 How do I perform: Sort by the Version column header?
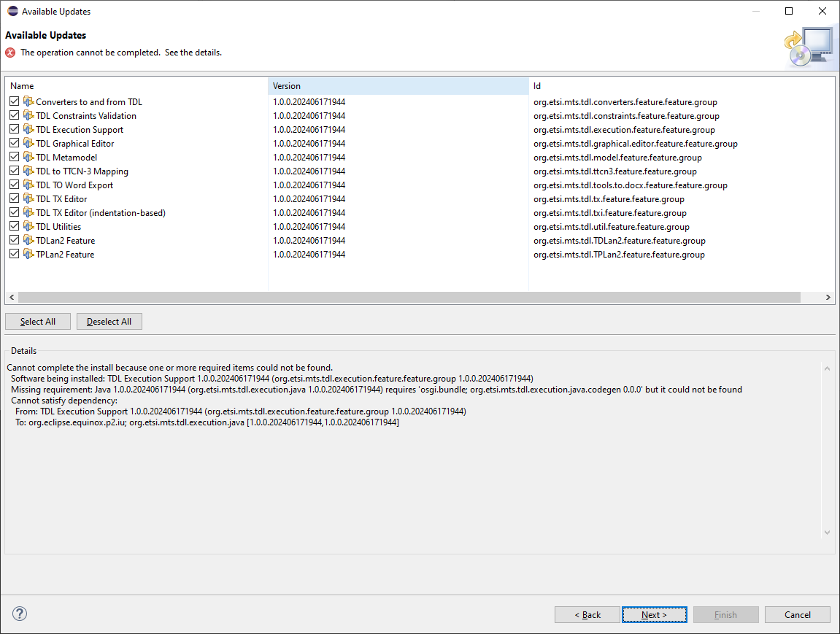[398, 86]
